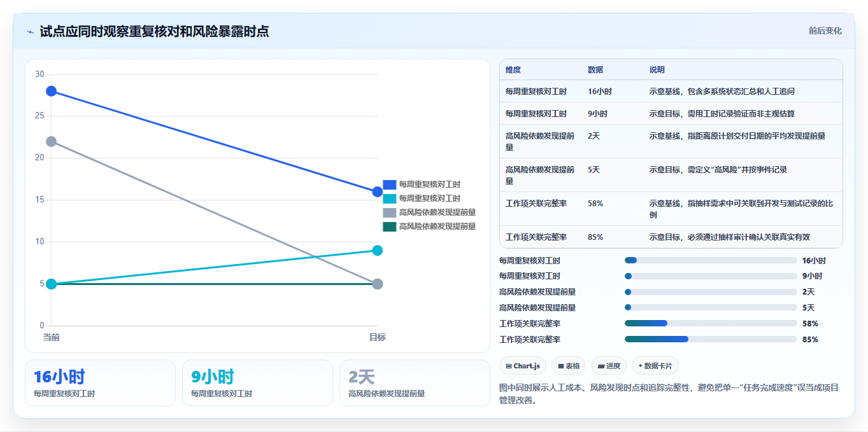Click the 当前 x-axis label
This screenshot has width=868, height=432.
[51, 337]
